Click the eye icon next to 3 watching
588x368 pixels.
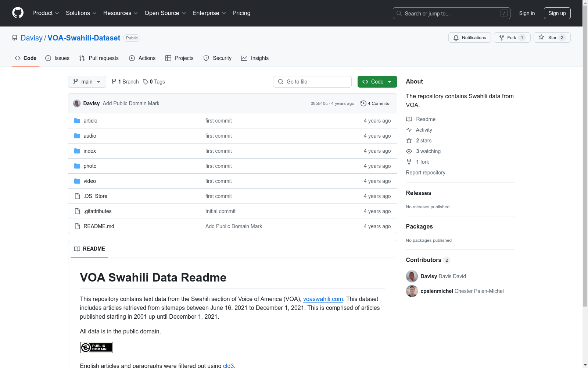(409, 151)
